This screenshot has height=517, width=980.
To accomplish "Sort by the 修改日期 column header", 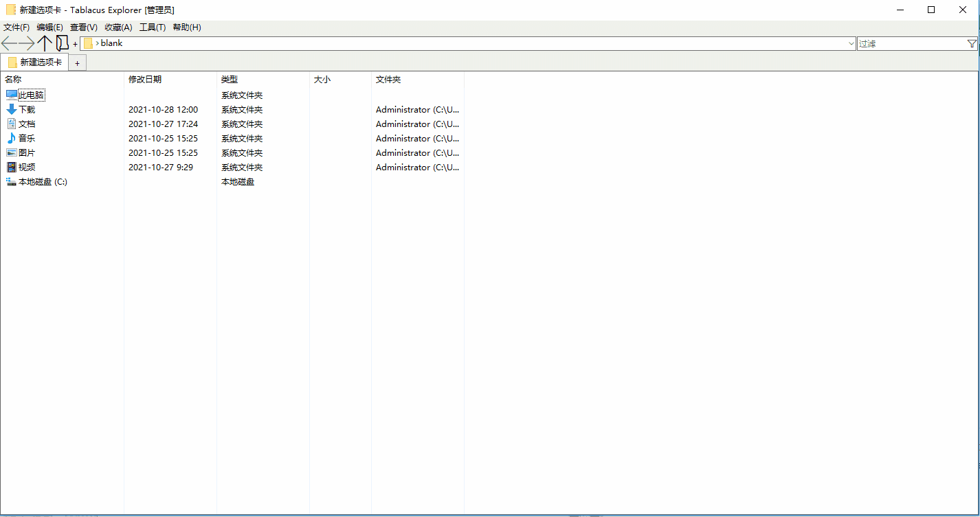I will 146,79.
